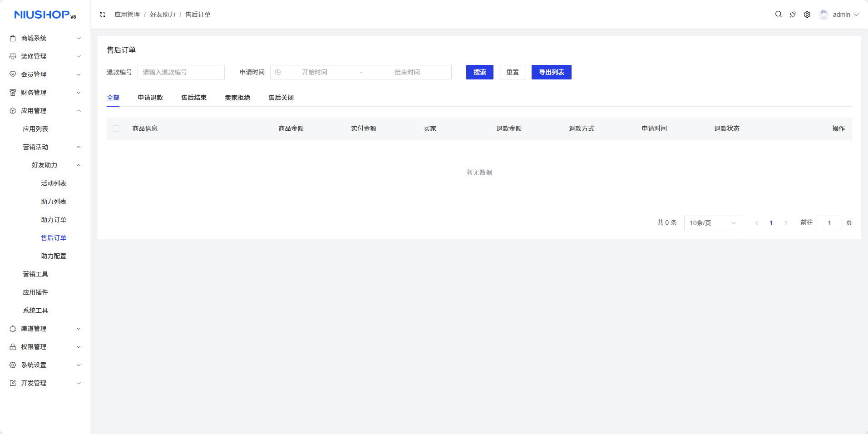Open the 10条/页 page size dropdown
This screenshot has width=868, height=434.
[712, 223]
